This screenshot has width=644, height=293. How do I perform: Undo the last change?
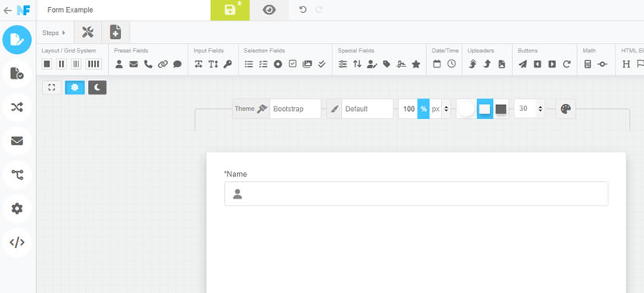point(303,10)
